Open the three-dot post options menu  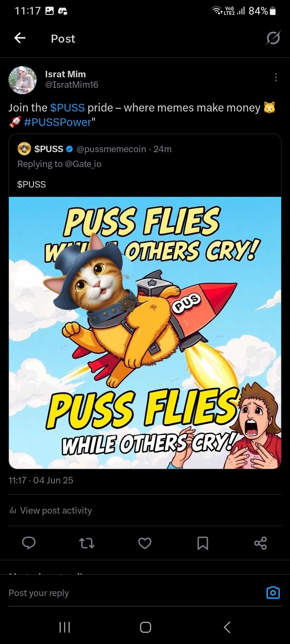tap(275, 77)
